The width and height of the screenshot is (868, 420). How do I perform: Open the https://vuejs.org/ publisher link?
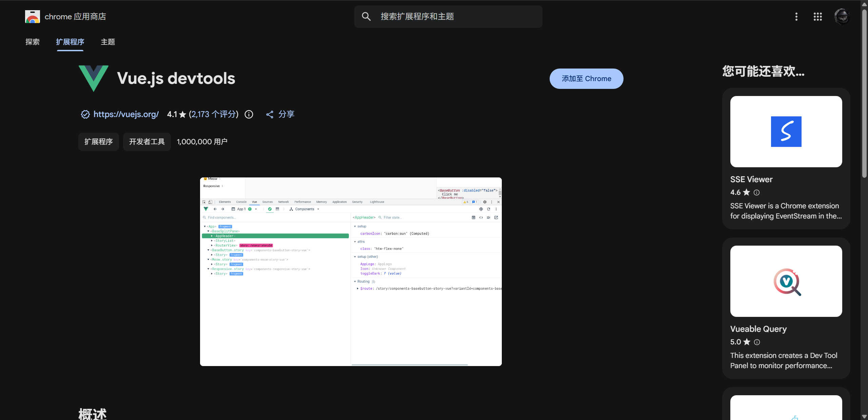[x=126, y=114]
